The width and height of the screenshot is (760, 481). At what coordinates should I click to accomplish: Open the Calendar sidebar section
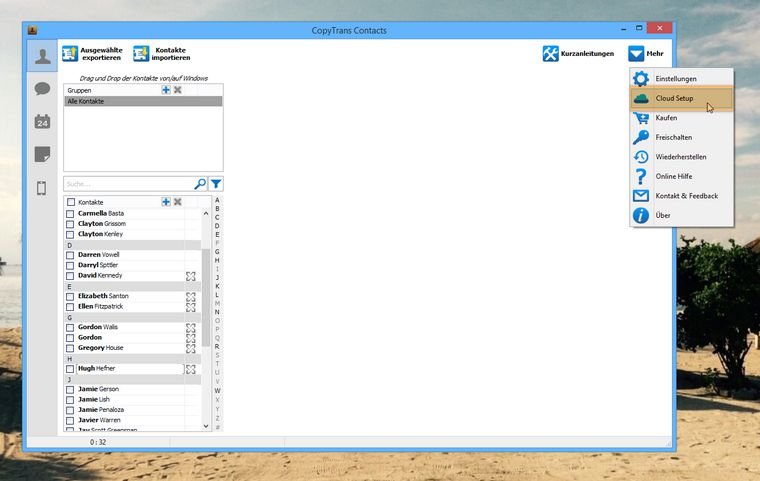42,121
